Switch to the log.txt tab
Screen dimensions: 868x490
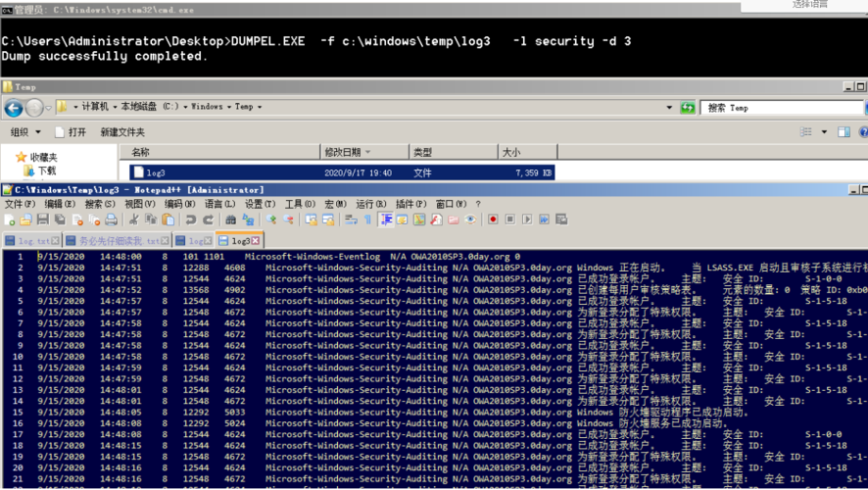pos(32,241)
